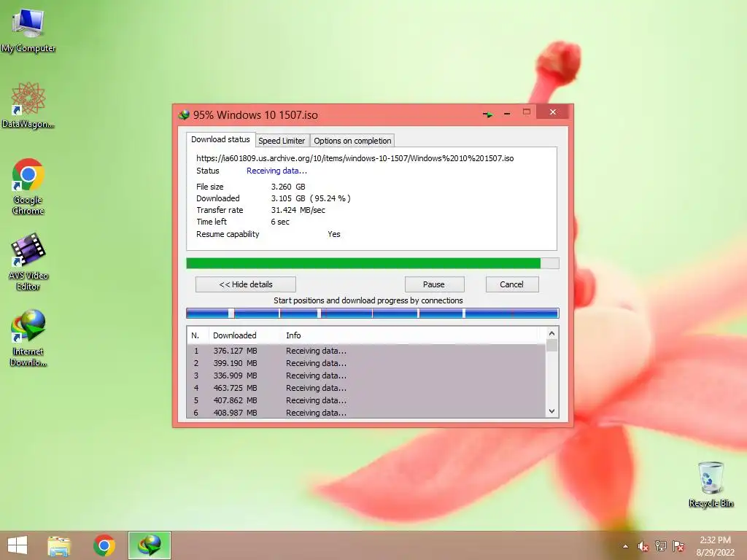Open AVS Video Editor desktop shortcut
Screen dimensions: 747x560
(28, 262)
